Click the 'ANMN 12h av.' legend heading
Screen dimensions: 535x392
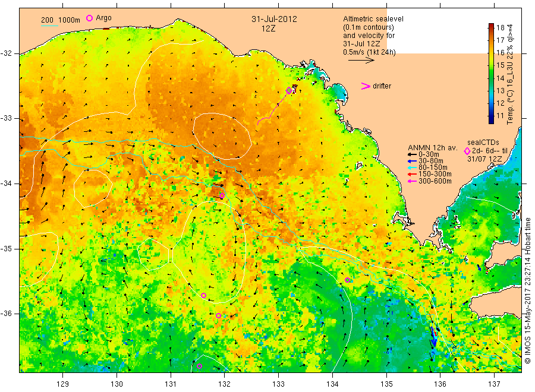(x=433, y=148)
